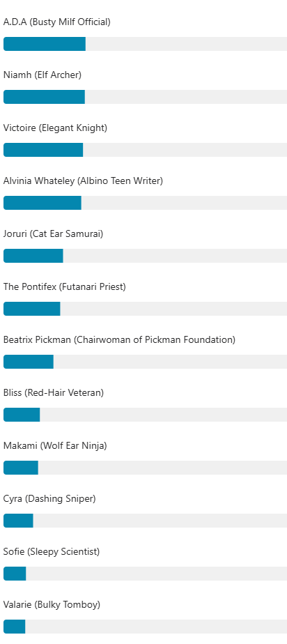The height and width of the screenshot is (644, 287).
Task: Click the blue bar under Joruri
Action: tap(33, 256)
